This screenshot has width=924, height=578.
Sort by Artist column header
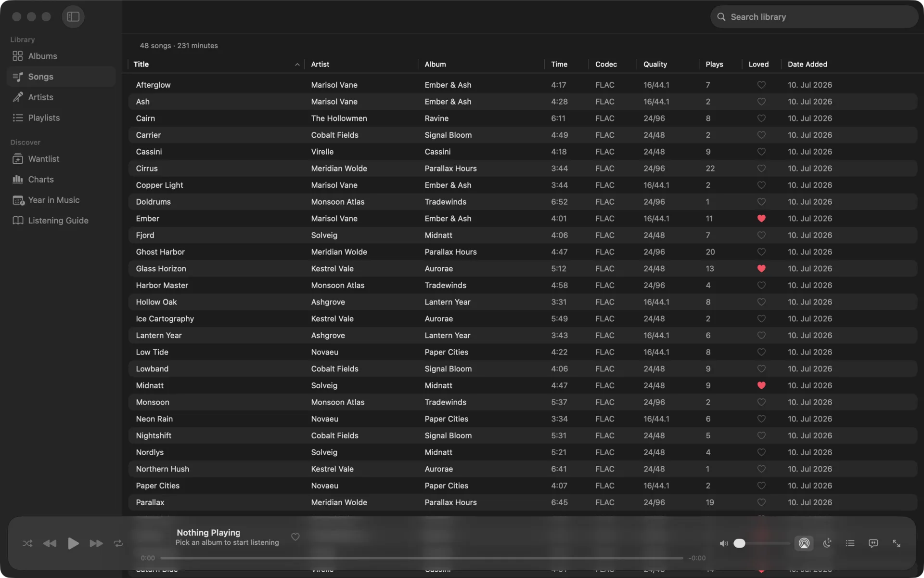point(320,64)
